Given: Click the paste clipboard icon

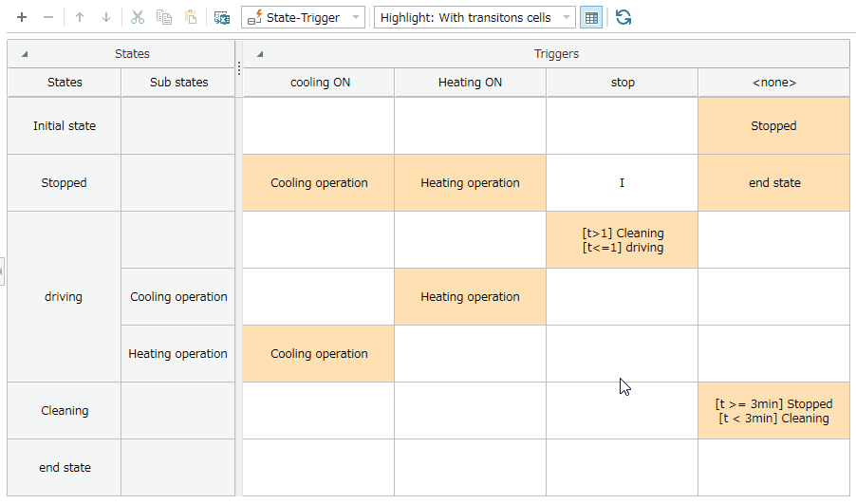Looking at the screenshot, I should [x=191, y=17].
